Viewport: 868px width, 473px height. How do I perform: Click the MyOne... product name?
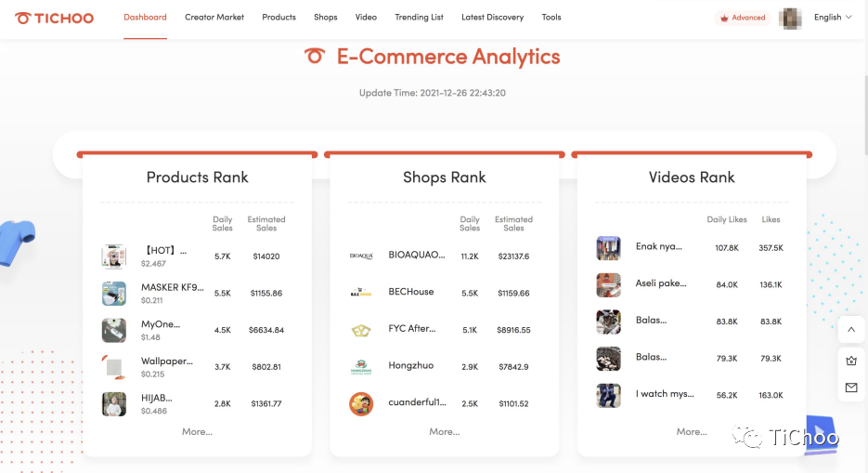coord(161,324)
